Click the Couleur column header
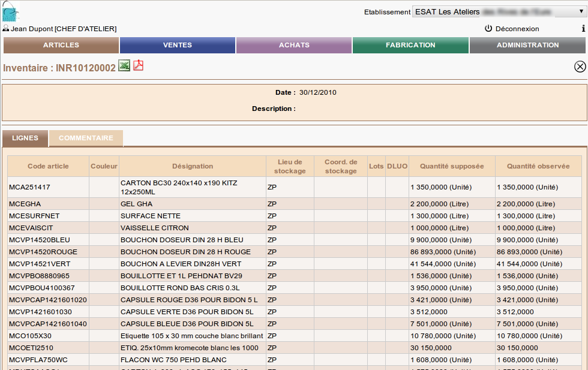 click(x=104, y=166)
